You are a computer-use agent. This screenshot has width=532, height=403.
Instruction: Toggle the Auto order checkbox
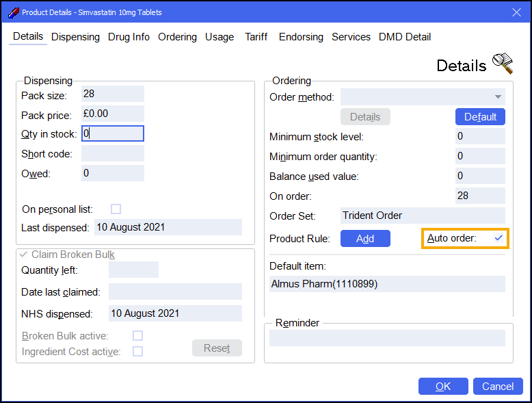[x=498, y=238]
